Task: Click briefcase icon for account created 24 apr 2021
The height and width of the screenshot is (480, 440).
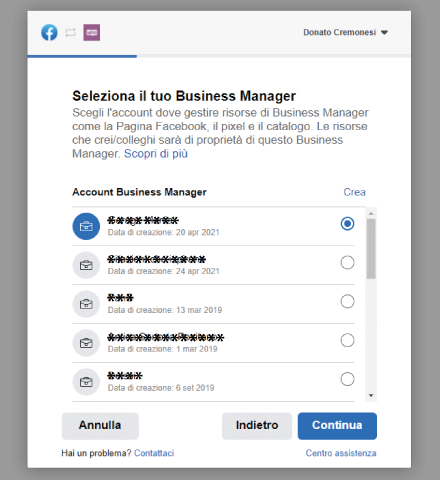Action: click(x=86, y=265)
